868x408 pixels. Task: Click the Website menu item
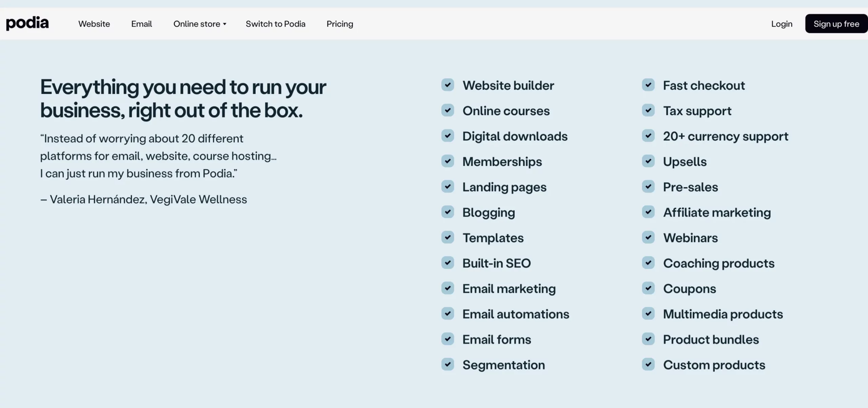pos(94,23)
